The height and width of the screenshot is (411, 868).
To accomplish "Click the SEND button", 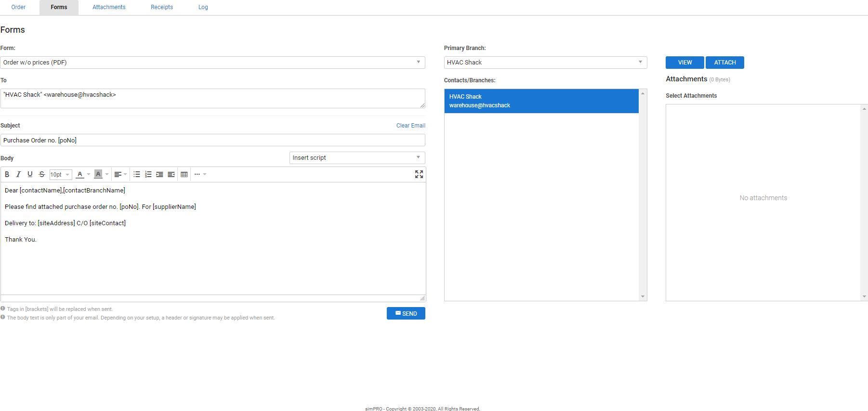I will tap(406, 313).
